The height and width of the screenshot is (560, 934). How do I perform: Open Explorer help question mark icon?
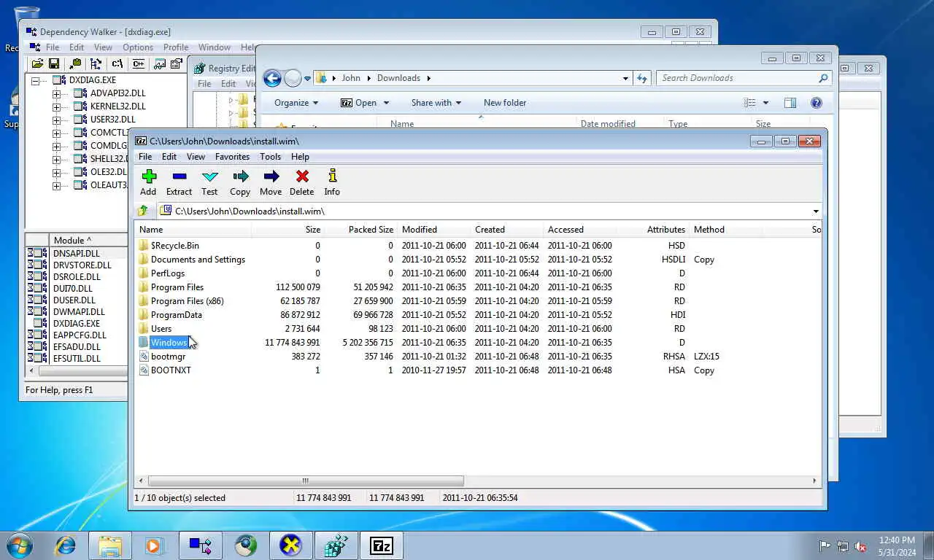point(817,103)
